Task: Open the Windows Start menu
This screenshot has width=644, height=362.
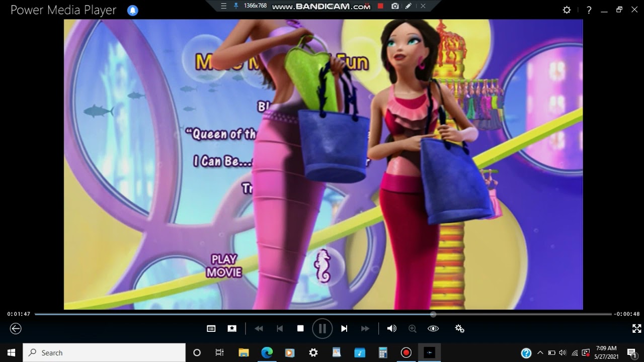Action: click(x=11, y=353)
